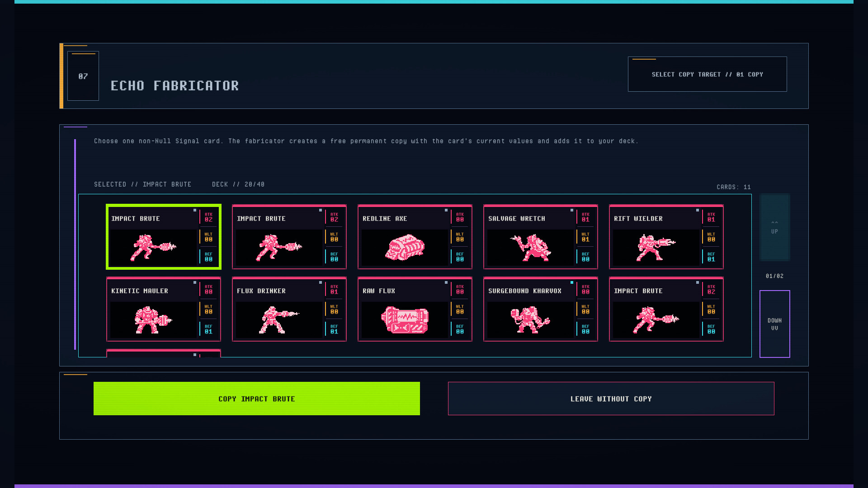Select the Redline Axe card artwork
Viewport: 868px width, 488px height.
tap(405, 247)
